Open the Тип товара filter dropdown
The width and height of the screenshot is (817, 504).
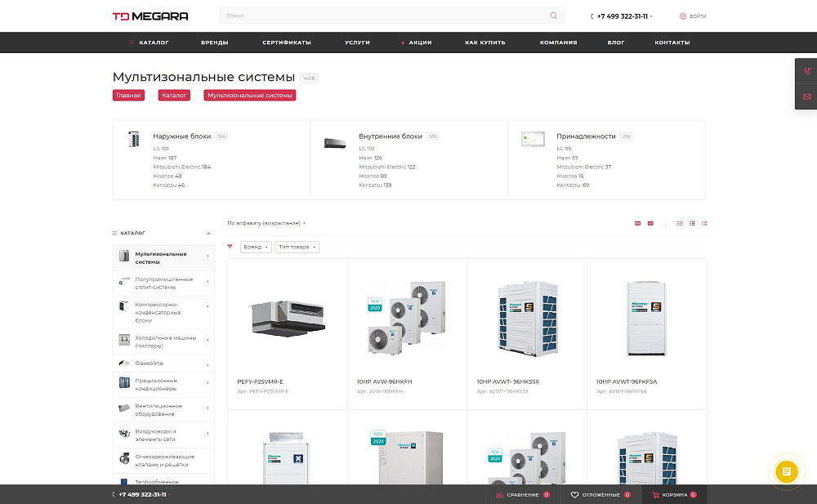click(297, 247)
